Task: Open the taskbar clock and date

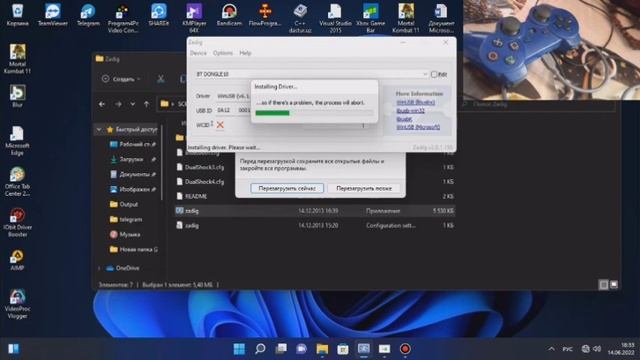Action: coord(621,349)
